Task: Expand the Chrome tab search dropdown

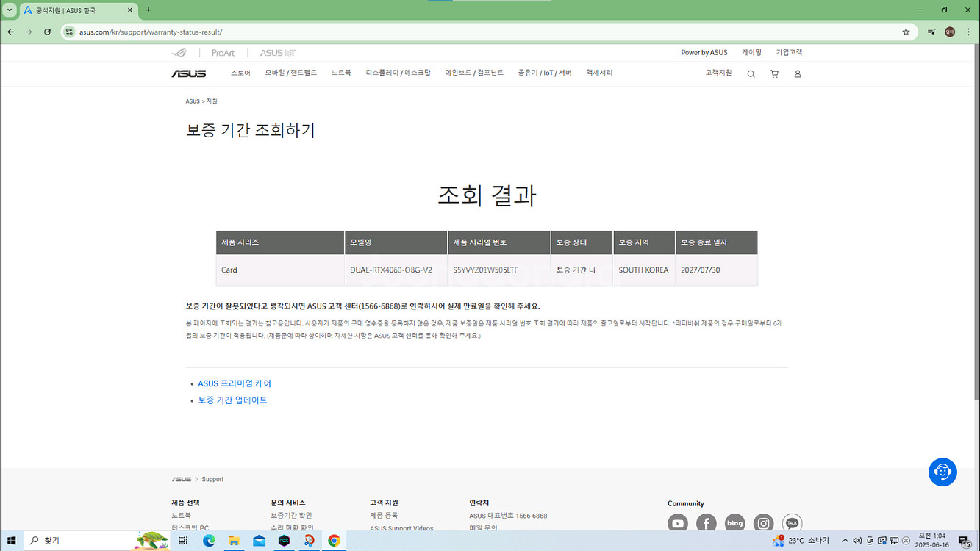Action: pyautogui.click(x=10, y=10)
